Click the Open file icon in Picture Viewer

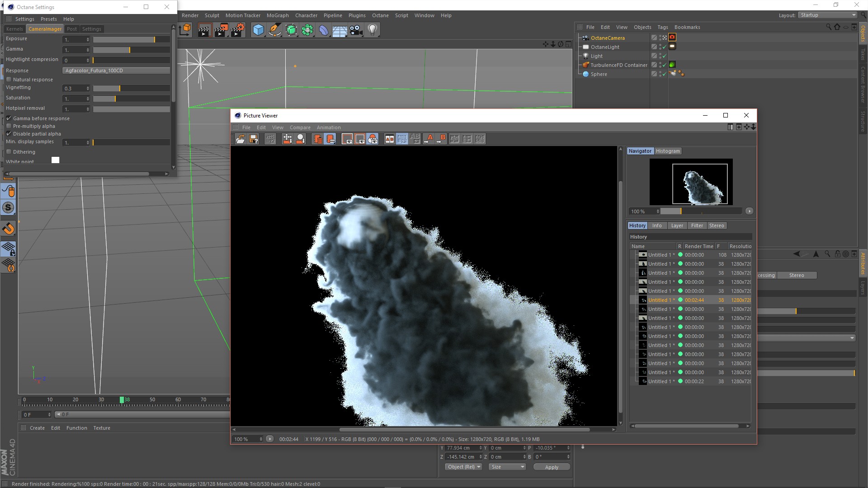click(x=240, y=139)
